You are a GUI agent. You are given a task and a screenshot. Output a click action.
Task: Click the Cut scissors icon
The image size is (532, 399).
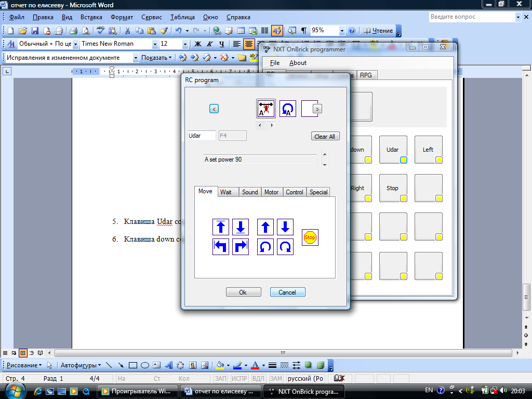[x=128, y=31]
